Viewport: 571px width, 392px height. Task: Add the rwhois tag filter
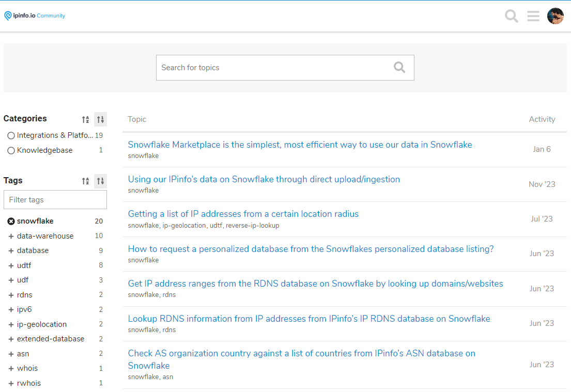pyautogui.click(x=11, y=384)
